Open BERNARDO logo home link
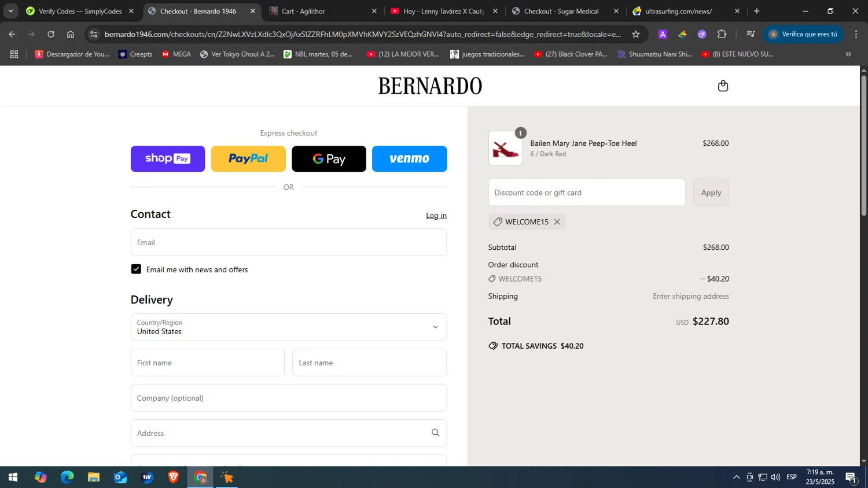Viewport: 868px width, 488px height. click(430, 86)
